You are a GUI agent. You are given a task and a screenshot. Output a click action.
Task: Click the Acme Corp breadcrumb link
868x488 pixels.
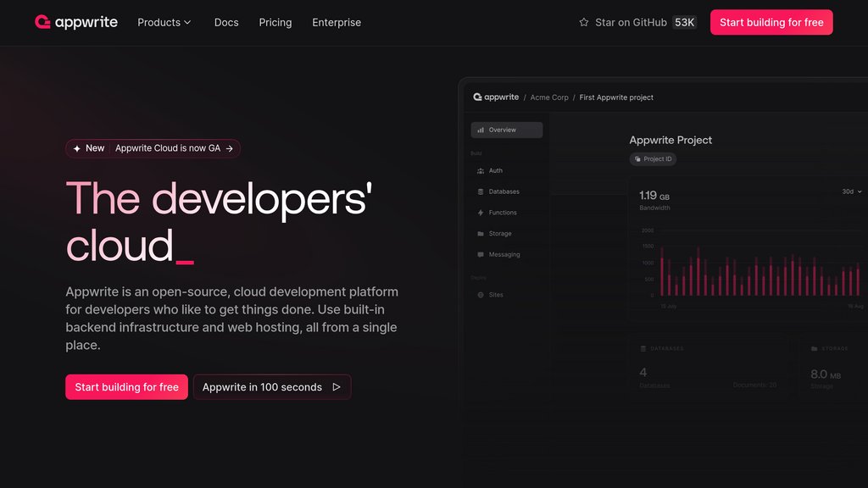click(549, 97)
